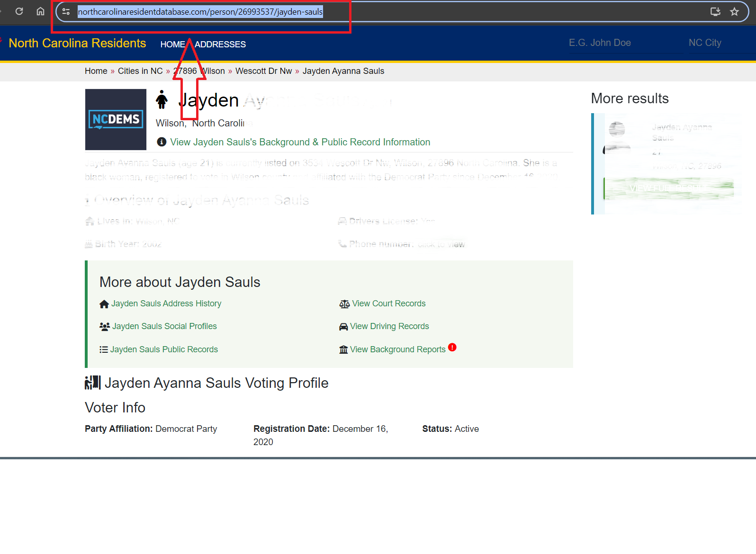756x554 pixels.
Task: Click View Court Records link
Action: tap(388, 304)
